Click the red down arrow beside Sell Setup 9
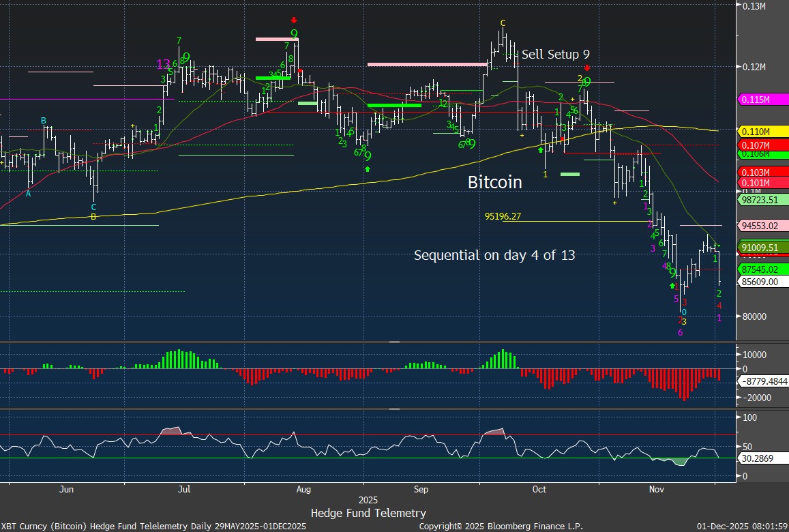 click(586, 68)
